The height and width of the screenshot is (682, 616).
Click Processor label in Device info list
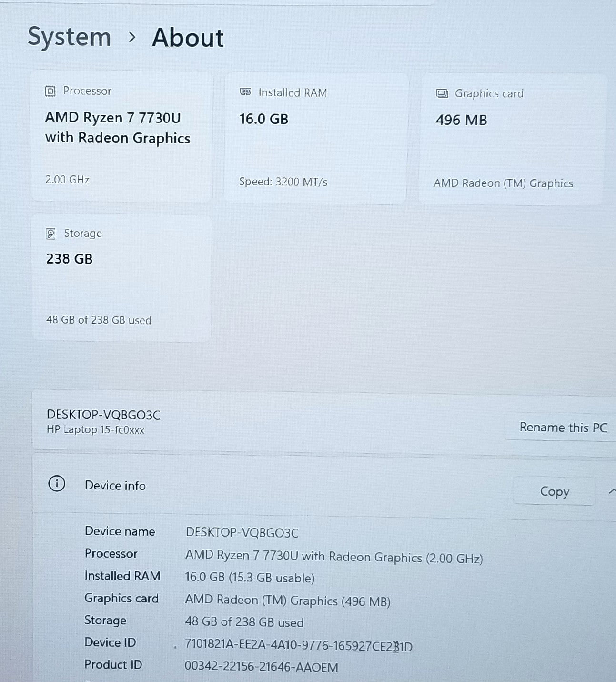click(x=111, y=553)
